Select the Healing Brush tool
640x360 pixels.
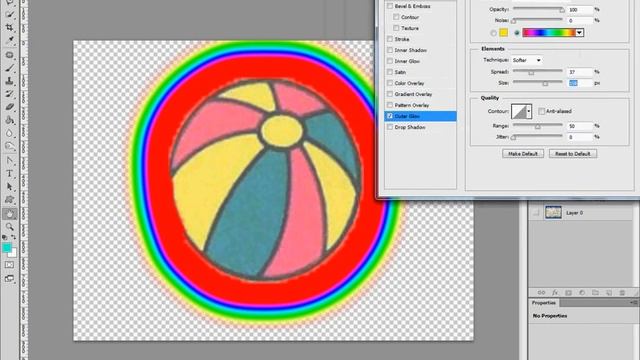point(10,55)
